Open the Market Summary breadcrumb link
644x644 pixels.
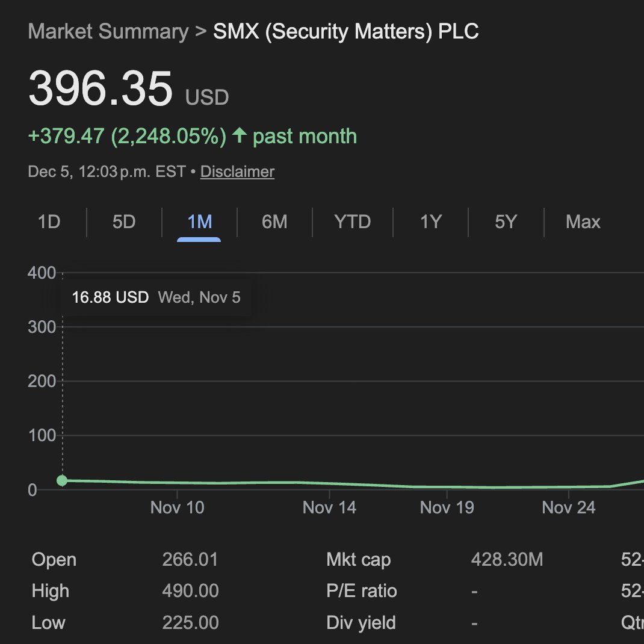click(108, 32)
